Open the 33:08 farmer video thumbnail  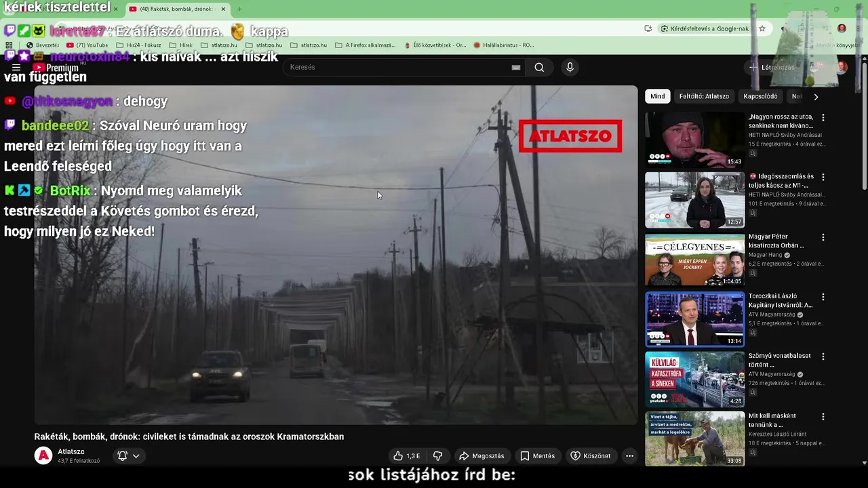[x=694, y=439]
